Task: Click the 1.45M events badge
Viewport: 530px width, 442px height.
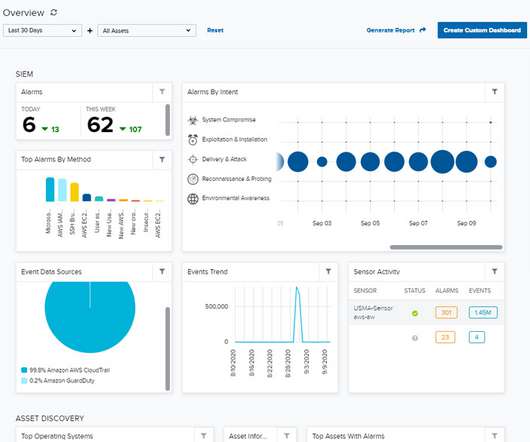Action: pyautogui.click(x=483, y=312)
